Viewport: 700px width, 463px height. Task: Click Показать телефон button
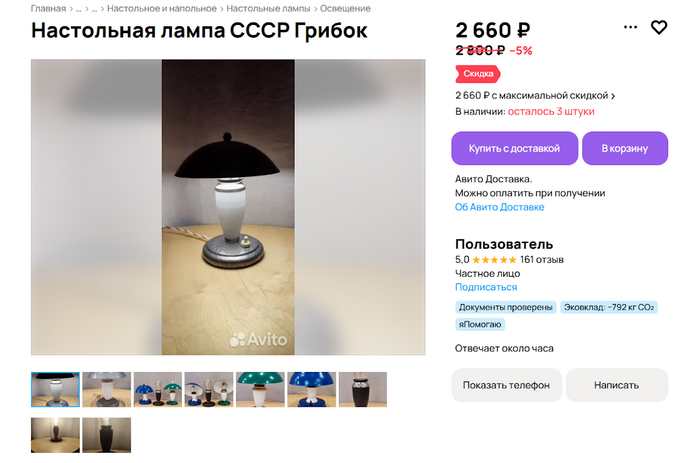click(506, 385)
